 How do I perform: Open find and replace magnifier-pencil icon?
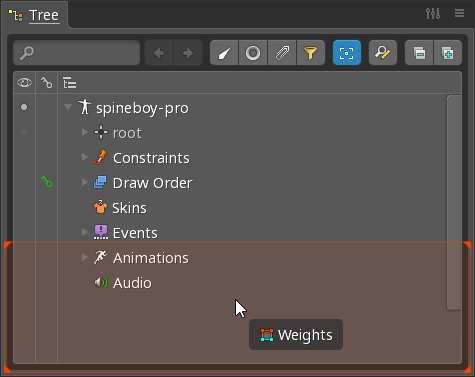[x=383, y=53]
